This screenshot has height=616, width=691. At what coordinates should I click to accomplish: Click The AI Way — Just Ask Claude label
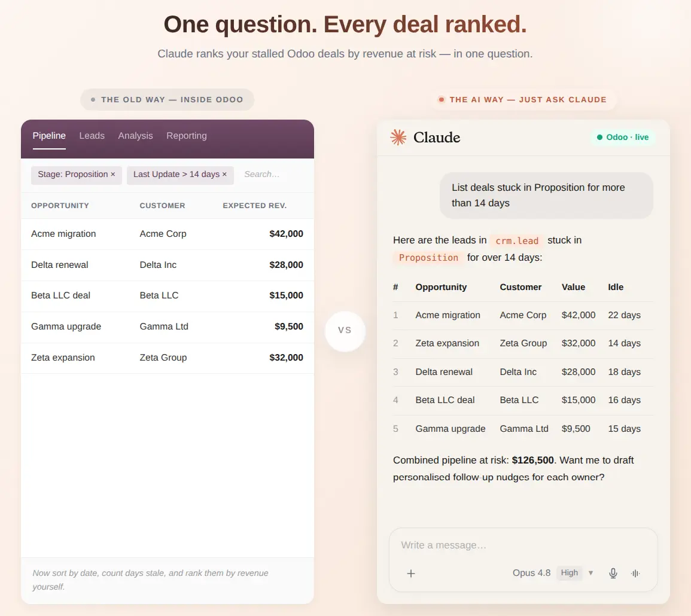tap(528, 100)
